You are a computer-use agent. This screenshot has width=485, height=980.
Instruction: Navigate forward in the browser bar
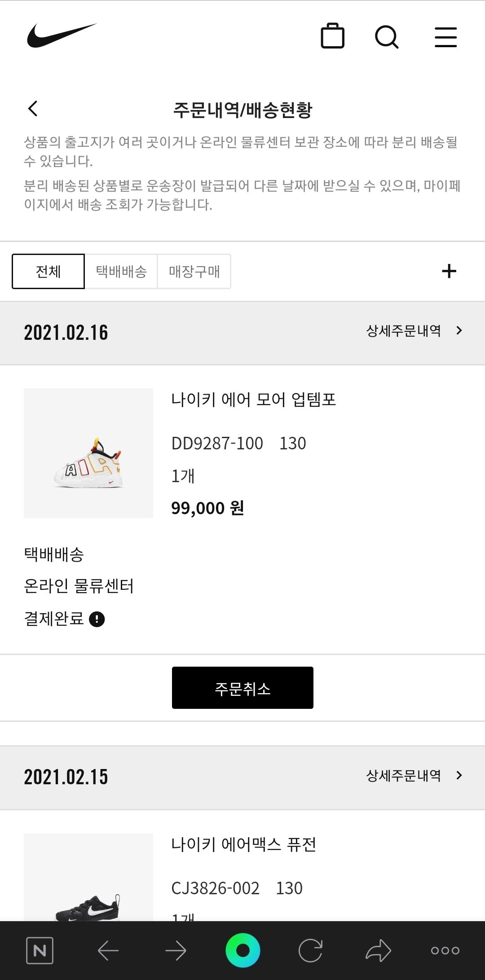click(x=175, y=950)
